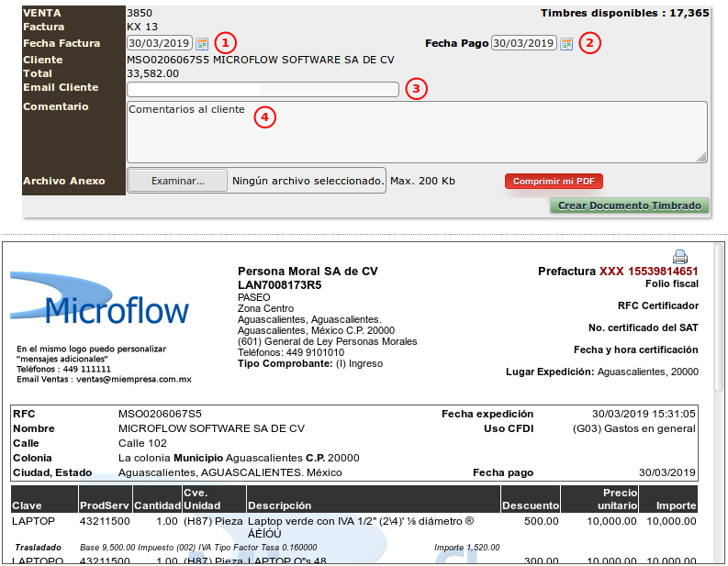Click the 'Timbres disponibles : 17,365' text

click(x=625, y=13)
